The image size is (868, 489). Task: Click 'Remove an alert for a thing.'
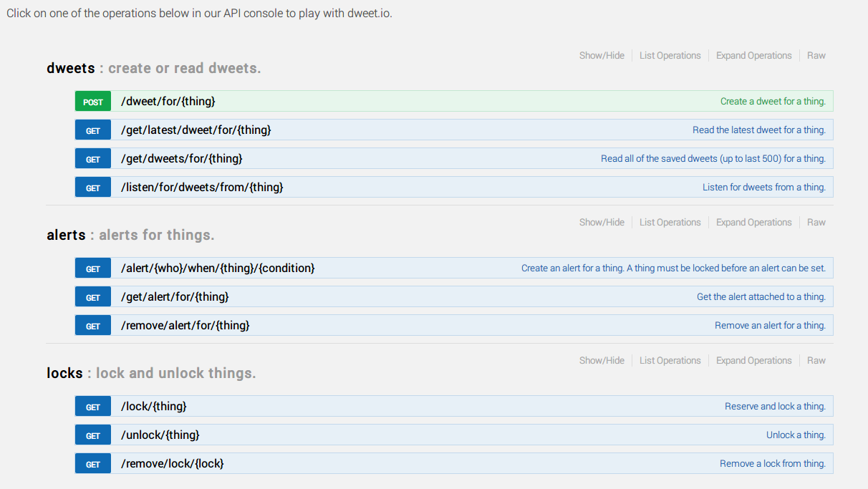770,325
